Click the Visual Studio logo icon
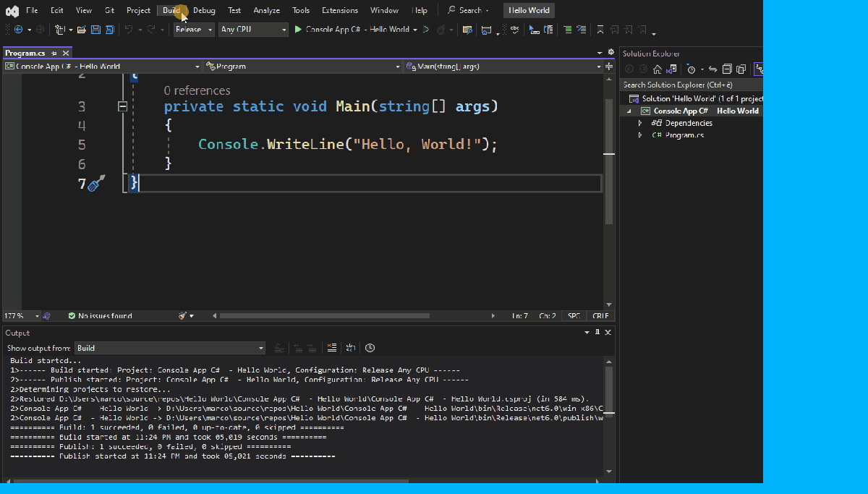This screenshot has width=868, height=494. click(x=12, y=11)
